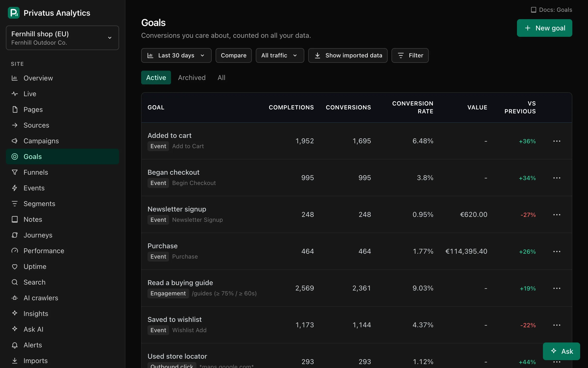
Task: Click the Segments filter-lines icon
Action: pyautogui.click(x=15, y=204)
